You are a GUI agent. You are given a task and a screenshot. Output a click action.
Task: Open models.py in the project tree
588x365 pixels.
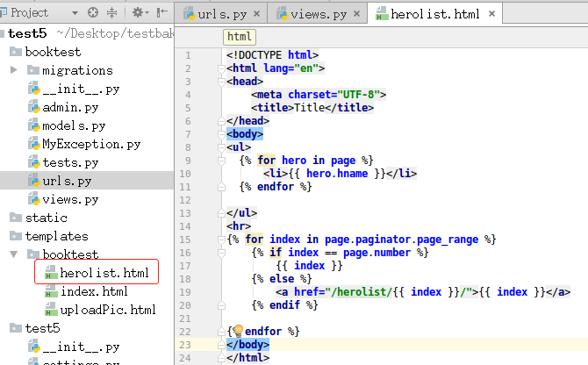coord(74,125)
